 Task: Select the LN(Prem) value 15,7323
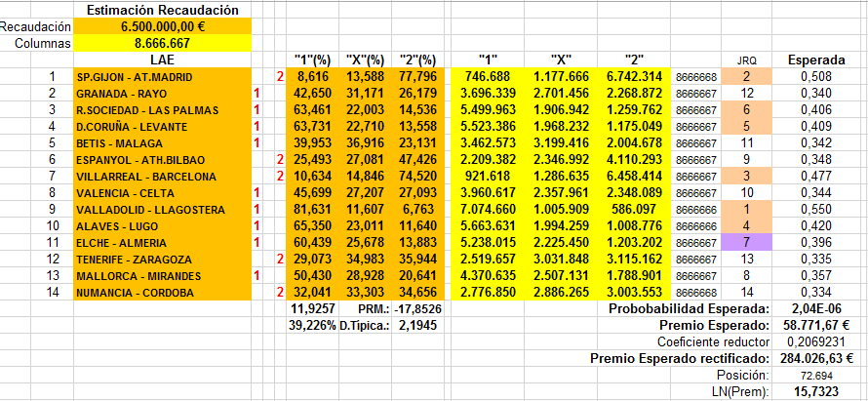pyautogui.click(x=816, y=391)
